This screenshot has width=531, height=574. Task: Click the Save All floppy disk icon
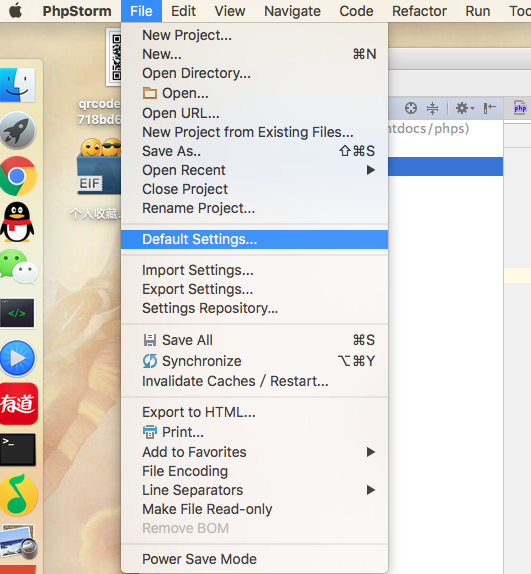click(149, 340)
